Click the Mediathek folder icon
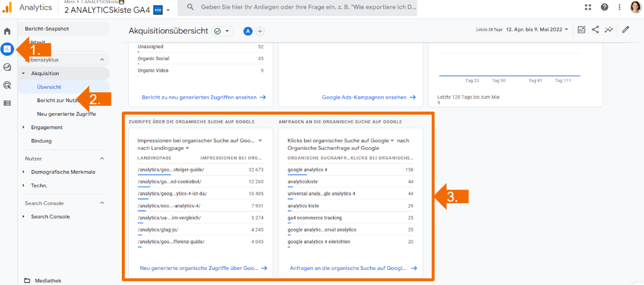Image resolution: width=644 pixels, height=285 pixels. click(x=27, y=281)
